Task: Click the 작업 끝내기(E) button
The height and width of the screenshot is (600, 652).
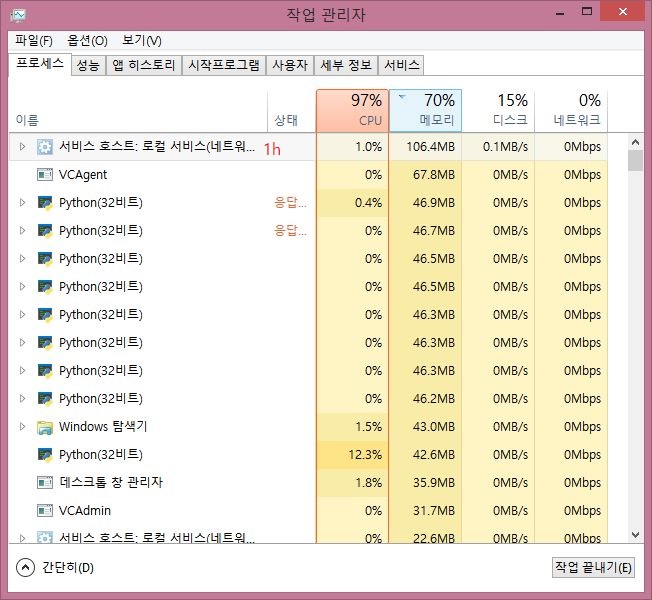Action: [593, 568]
